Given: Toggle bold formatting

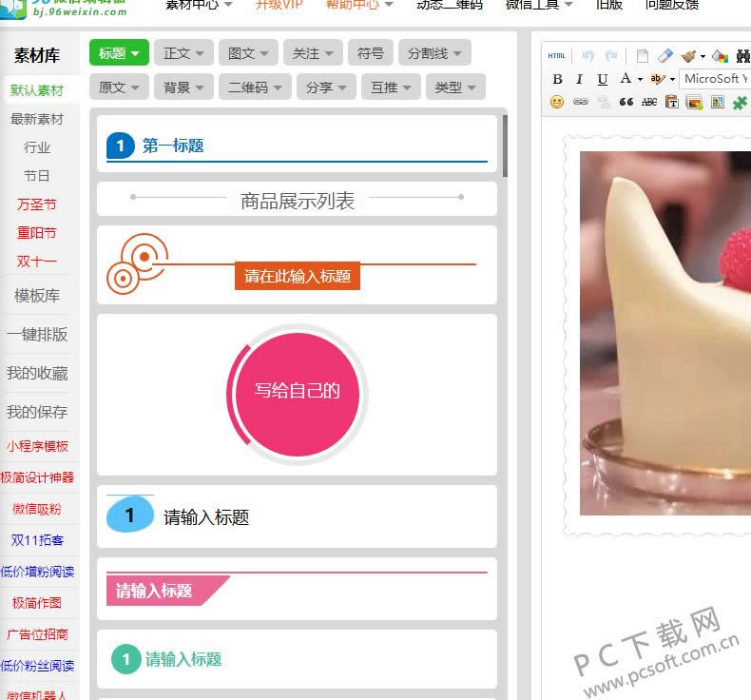Looking at the screenshot, I should click(x=557, y=79).
